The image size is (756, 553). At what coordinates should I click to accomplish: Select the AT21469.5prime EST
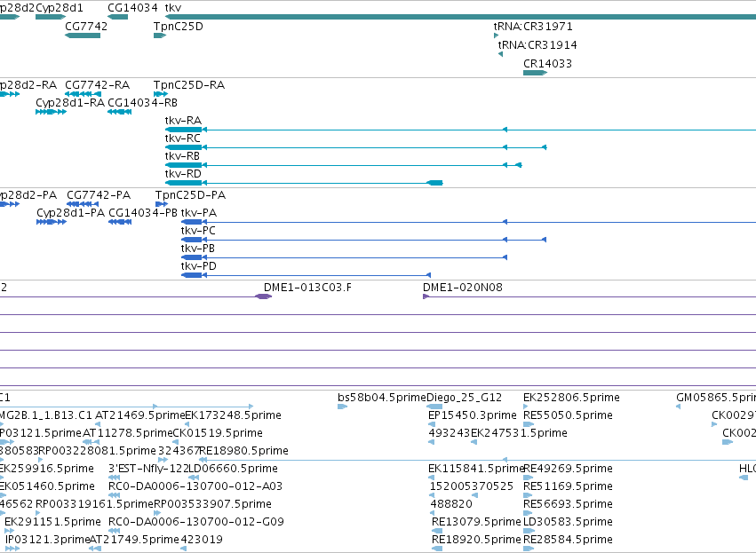pos(98,425)
